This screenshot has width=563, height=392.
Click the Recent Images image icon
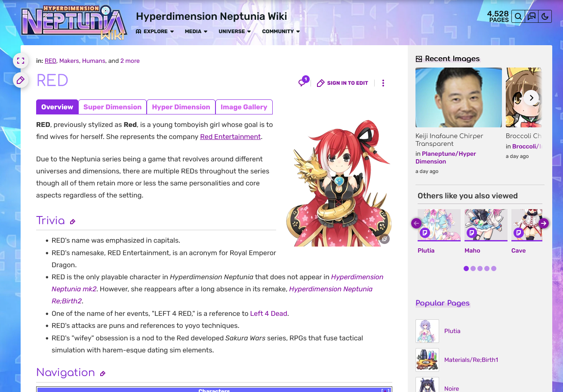click(419, 59)
